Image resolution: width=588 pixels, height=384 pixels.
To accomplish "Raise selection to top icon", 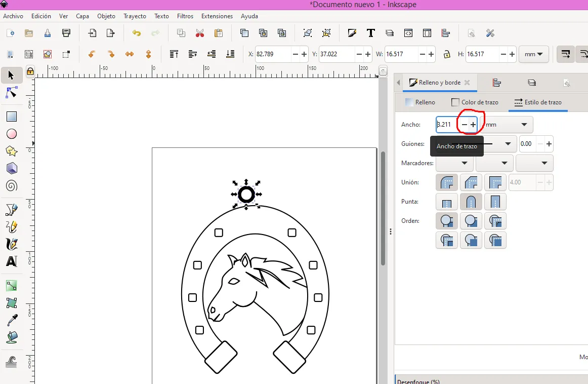I will point(174,54).
